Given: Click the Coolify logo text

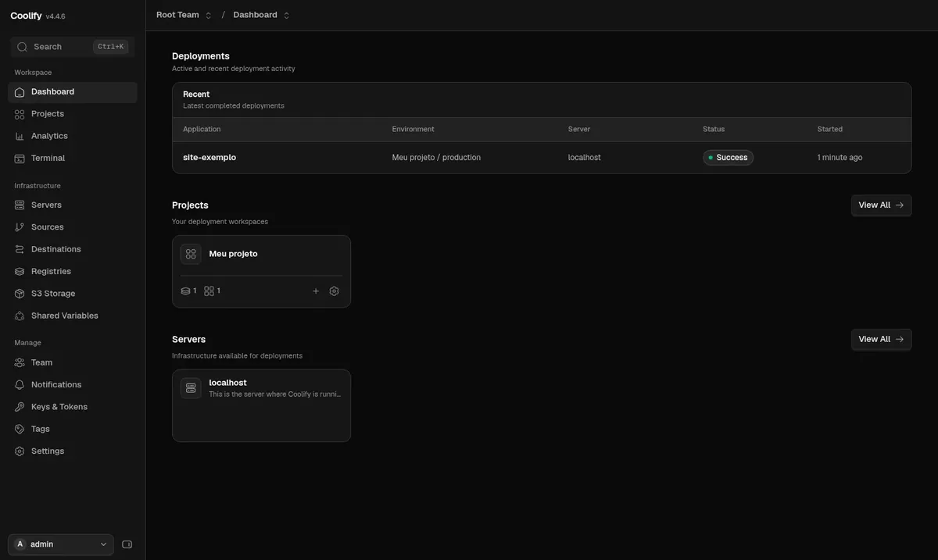Looking at the screenshot, I should (26, 16).
